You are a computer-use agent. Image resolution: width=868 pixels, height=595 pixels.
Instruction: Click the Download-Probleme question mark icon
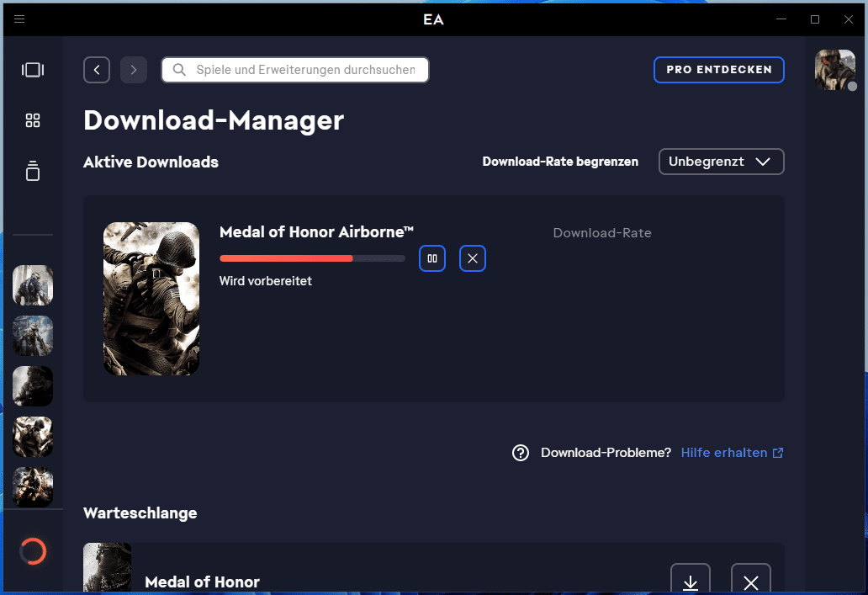click(x=521, y=453)
